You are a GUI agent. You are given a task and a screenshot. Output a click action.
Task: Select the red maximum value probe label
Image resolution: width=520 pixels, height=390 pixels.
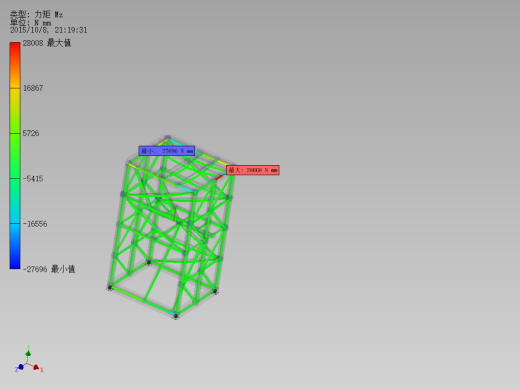tap(253, 170)
